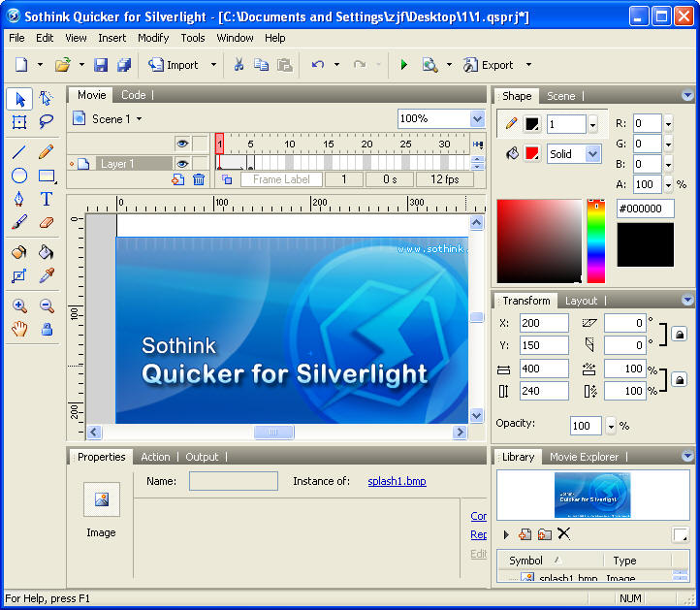Viewport: 700px width, 610px height.
Task: Select the Pen tool
Action: [19, 199]
